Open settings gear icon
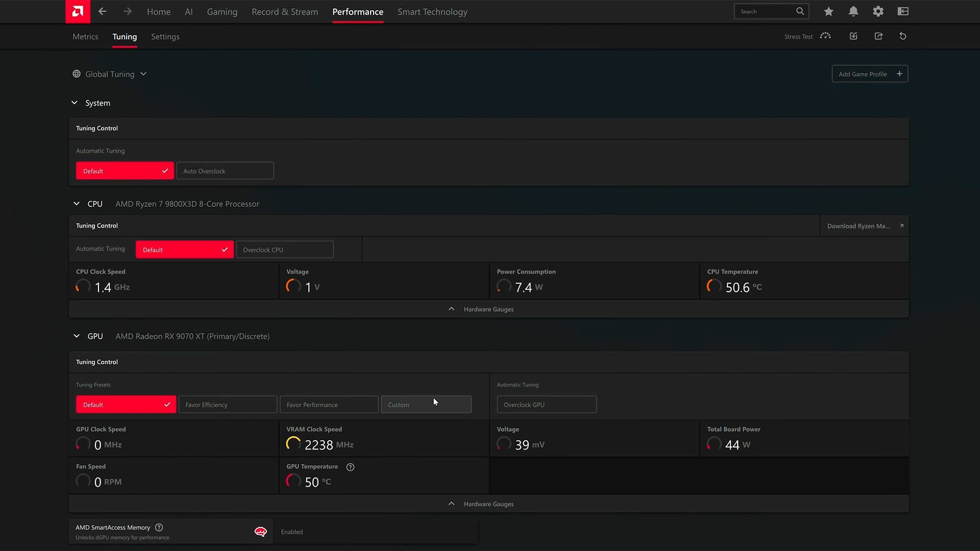The width and height of the screenshot is (980, 551). [878, 11]
